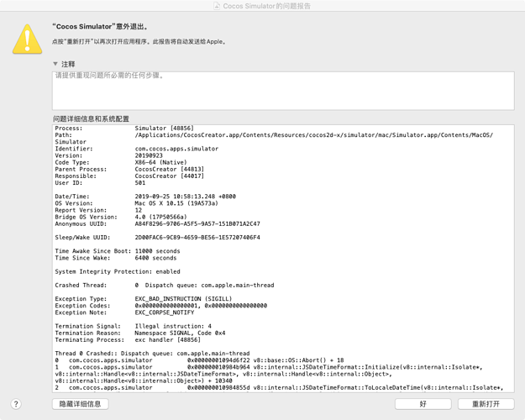Click the Cocos Simulator 意外退出 heading
525x420 pixels.
tap(100, 26)
